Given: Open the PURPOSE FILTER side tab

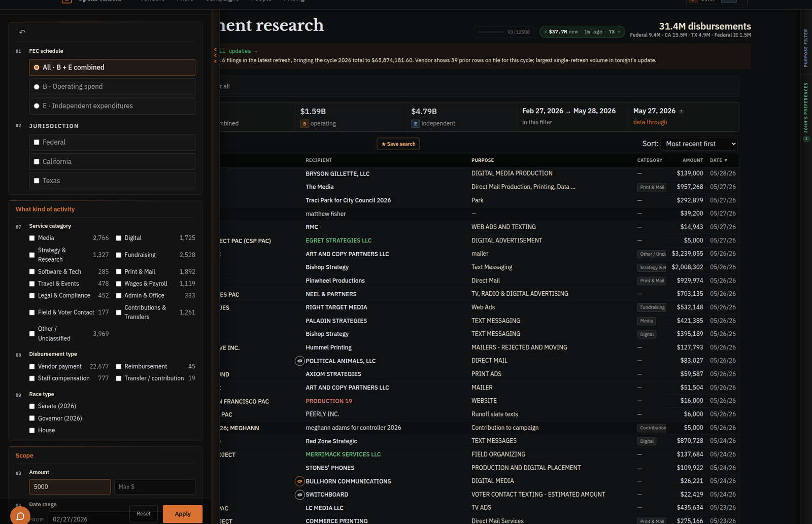Looking at the screenshot, I should pyautogui.click(x=806, y=48).
